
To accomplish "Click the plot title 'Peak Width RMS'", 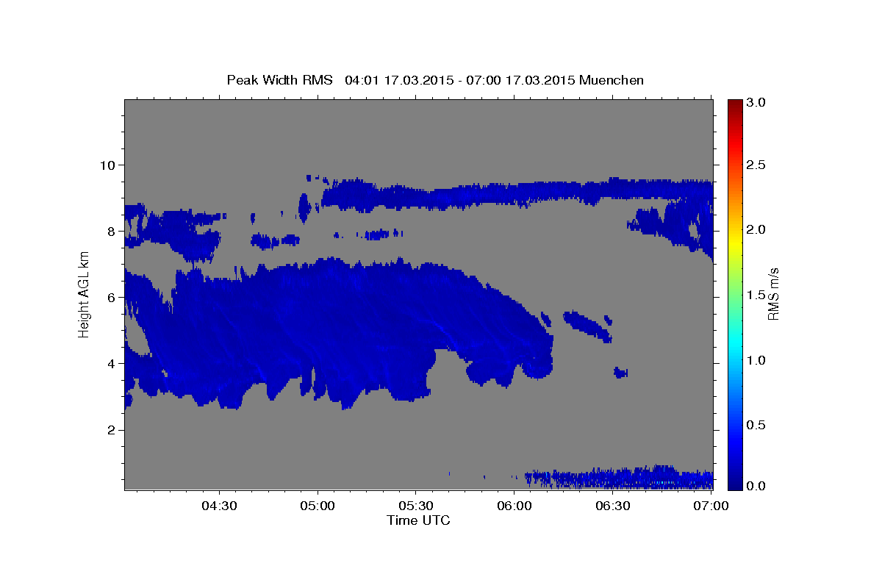I will pyautogui.click(x=280, y=80).
